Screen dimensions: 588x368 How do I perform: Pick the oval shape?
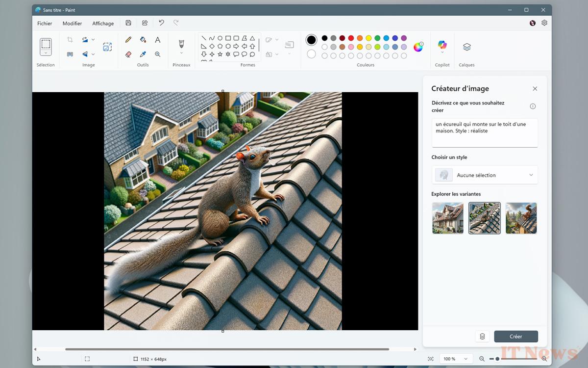[x=220, y=38]
